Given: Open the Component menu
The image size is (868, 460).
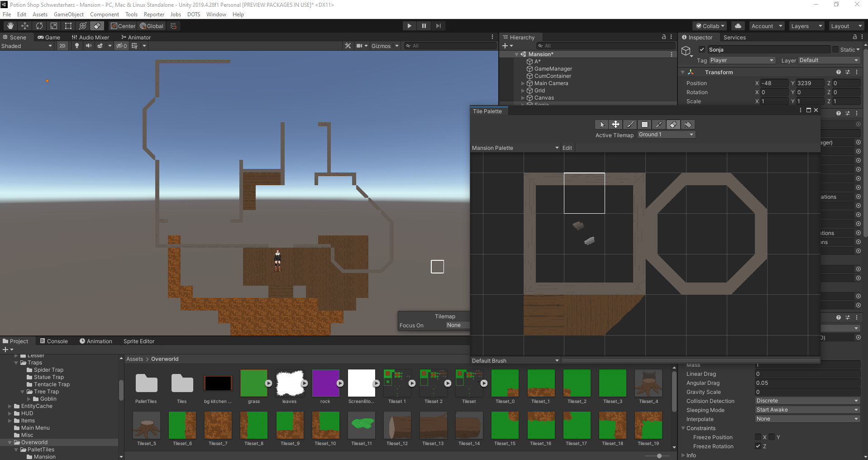Looking at the screenshot, I should coord(105,14).
